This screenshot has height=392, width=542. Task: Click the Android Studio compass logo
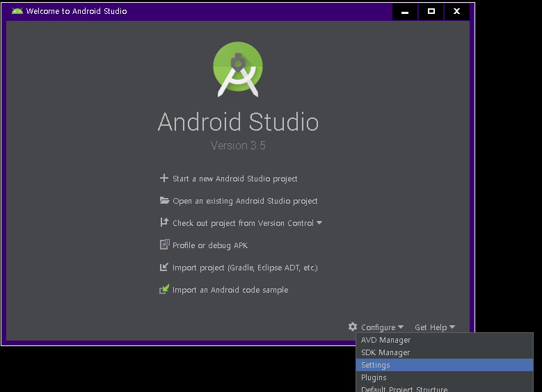238,70
